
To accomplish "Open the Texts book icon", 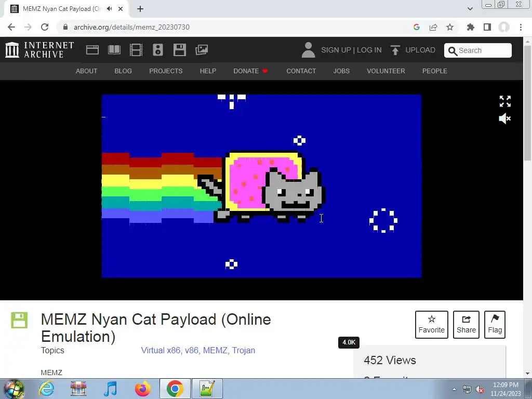I will click(114, 50).
